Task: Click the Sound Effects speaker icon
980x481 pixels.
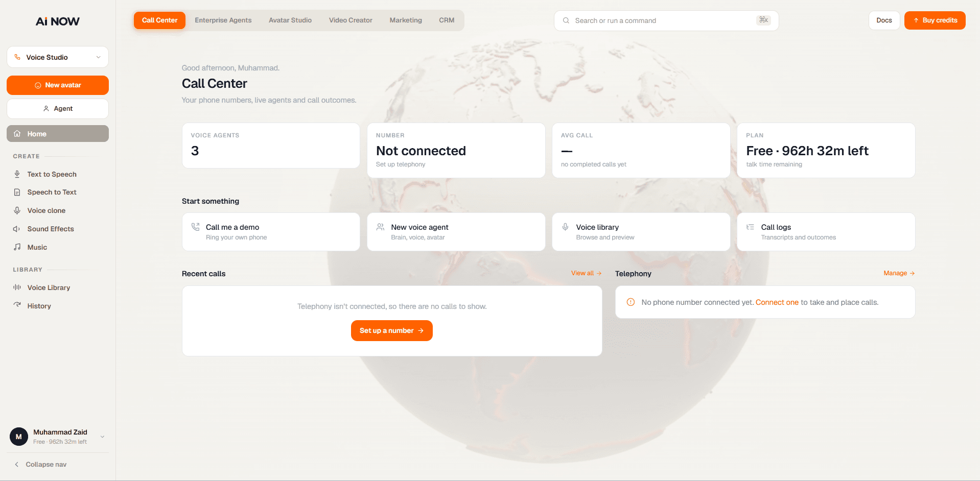Action: click(x=17, y=229)
